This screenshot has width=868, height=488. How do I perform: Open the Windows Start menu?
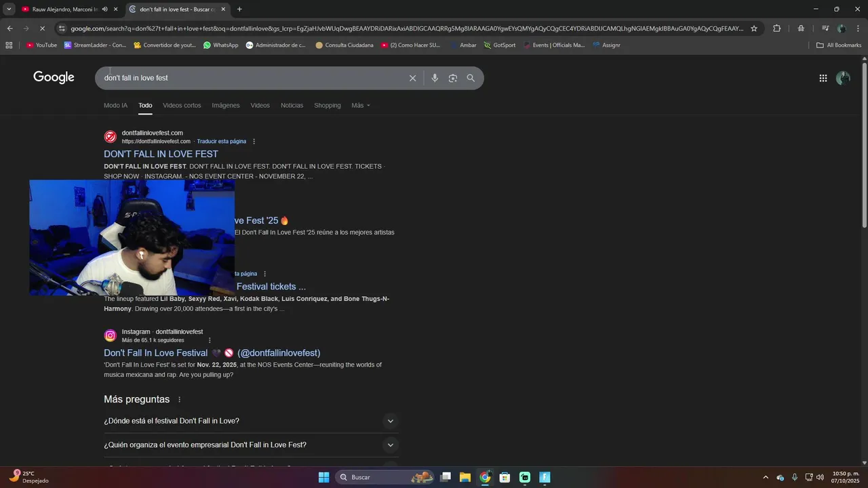(324, 477)
